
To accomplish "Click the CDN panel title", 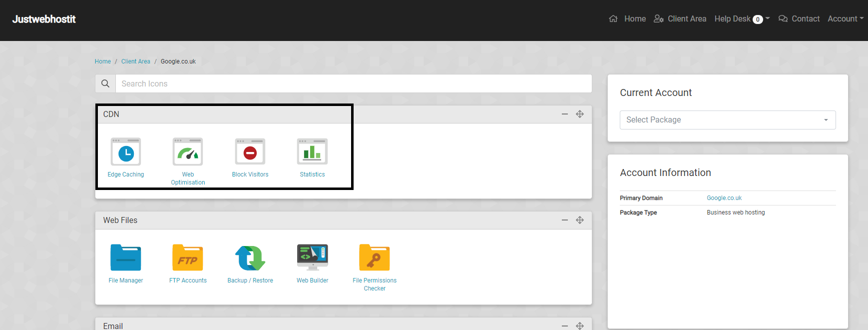I will (111, 114).
